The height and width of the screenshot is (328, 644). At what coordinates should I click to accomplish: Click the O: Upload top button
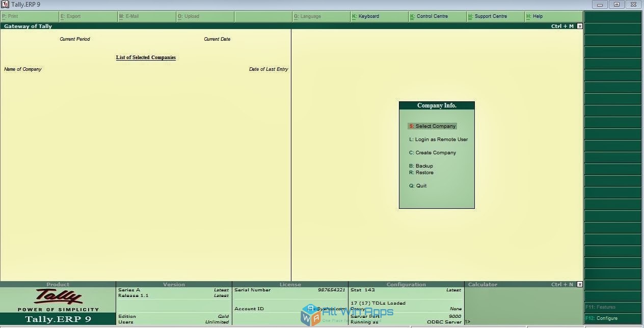point(205,16)
